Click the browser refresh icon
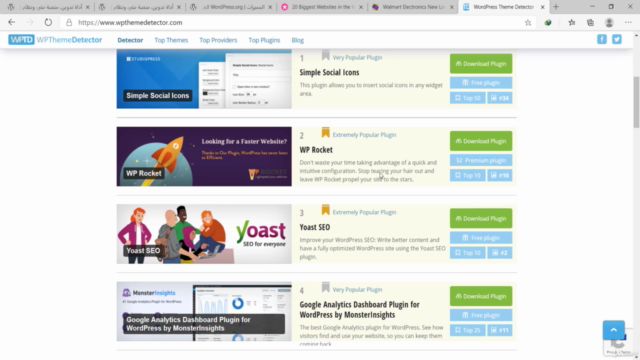 48,22
